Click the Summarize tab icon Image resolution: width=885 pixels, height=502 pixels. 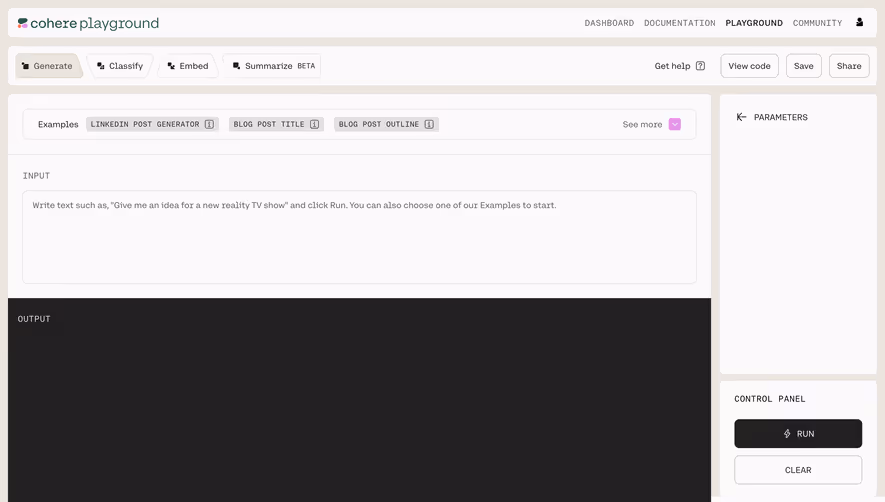[236, 66]
